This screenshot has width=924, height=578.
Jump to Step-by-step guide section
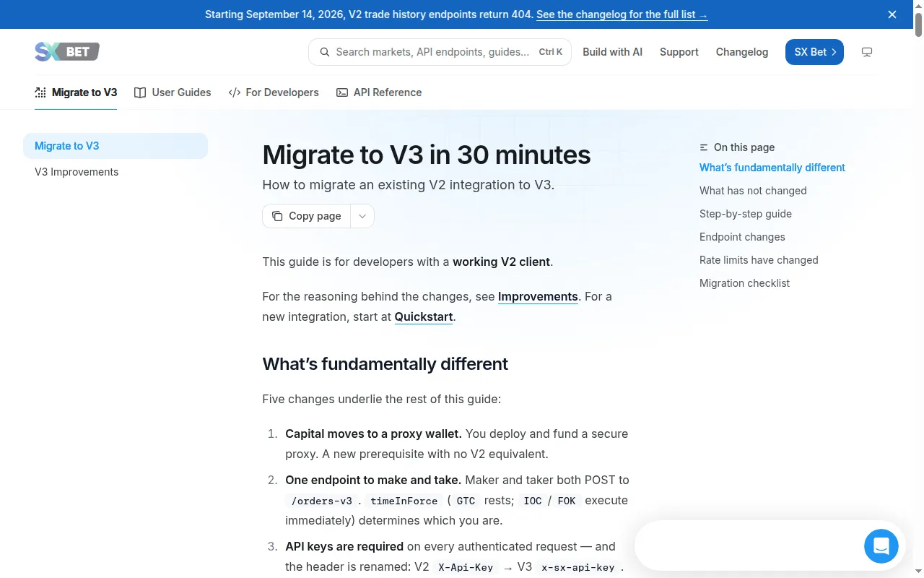pos(746,214)
